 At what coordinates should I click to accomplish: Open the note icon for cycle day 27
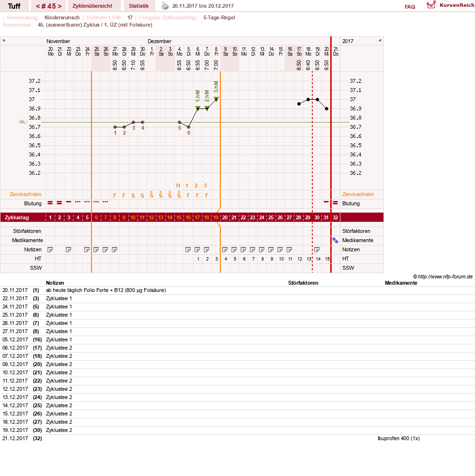[x=289, y=249]
